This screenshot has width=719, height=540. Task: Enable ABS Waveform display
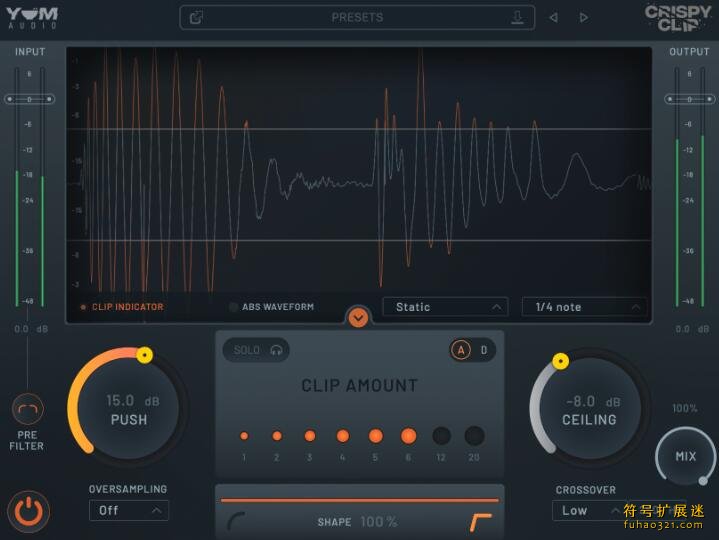[x=271, y=307]
